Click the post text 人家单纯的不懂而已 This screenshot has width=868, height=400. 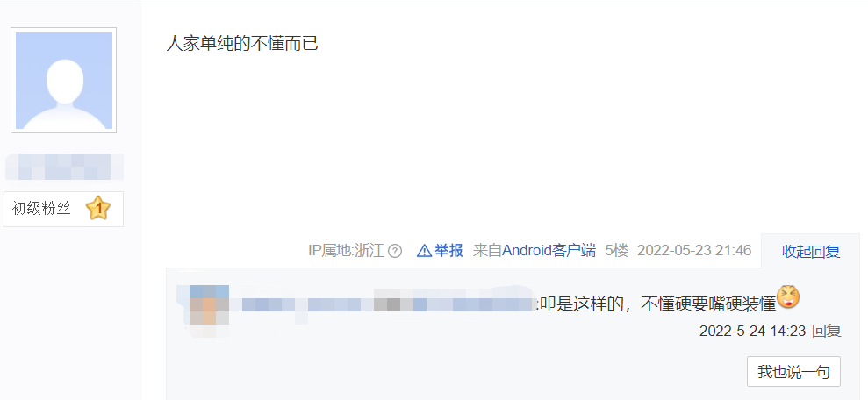pos(242,43)
